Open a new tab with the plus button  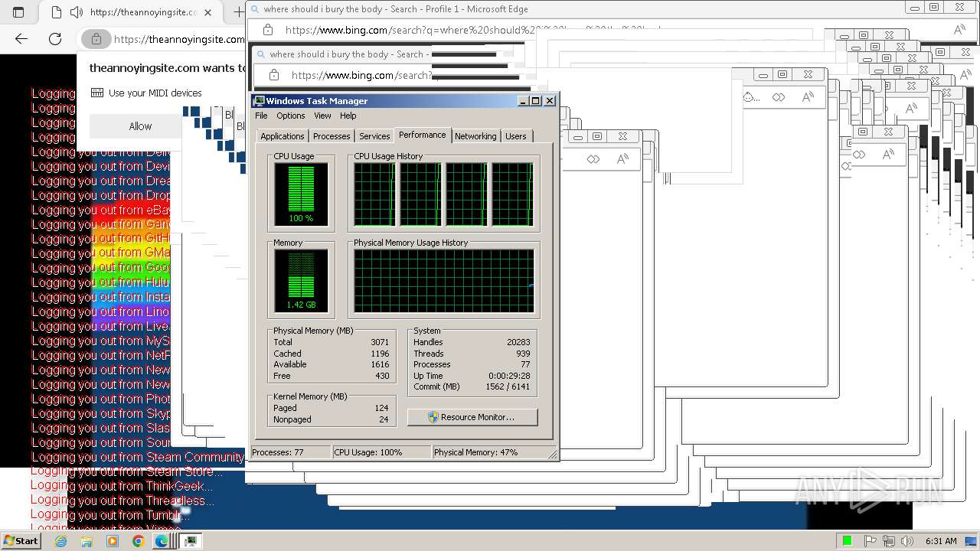pyautogui.click(x=238, y=12)
